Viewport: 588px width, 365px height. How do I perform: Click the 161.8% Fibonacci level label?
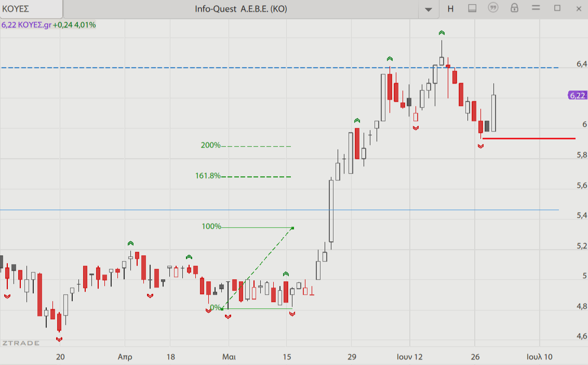208,176
